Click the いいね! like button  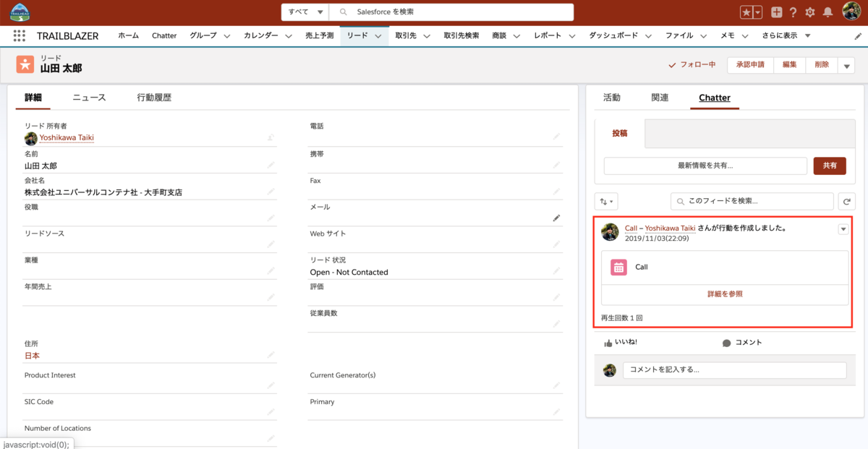click(x=621, y=343)
